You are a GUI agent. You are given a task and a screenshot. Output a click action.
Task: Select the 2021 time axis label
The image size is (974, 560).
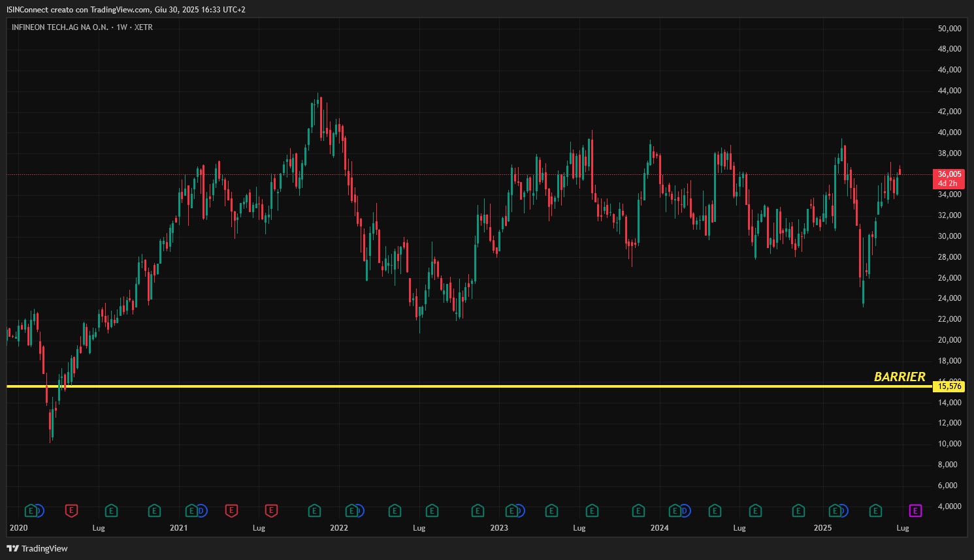[178, 528]
